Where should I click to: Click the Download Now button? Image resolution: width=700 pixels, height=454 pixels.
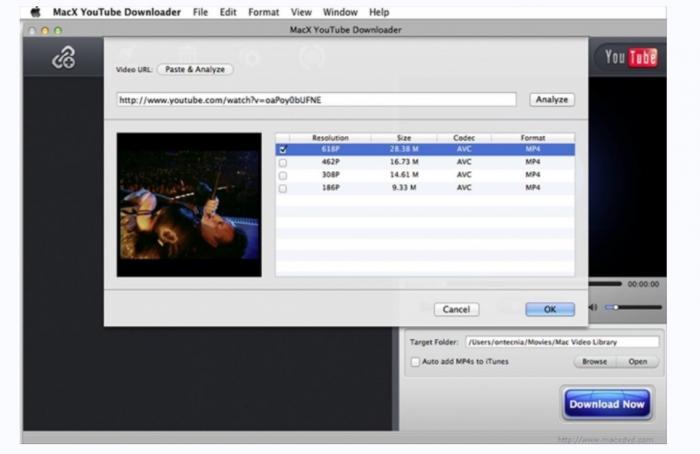607,404
